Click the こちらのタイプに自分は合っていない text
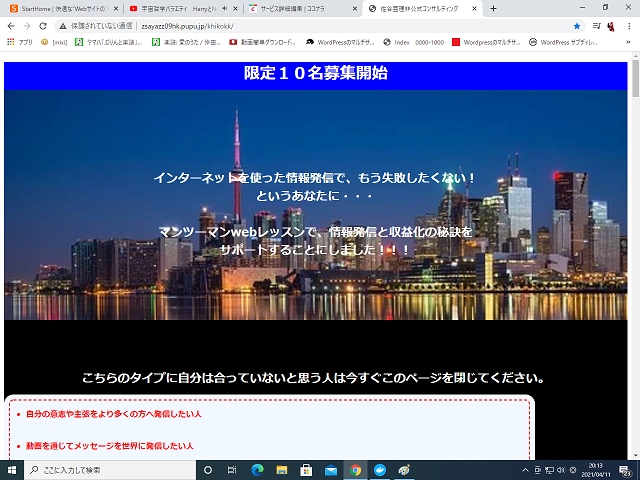The width and height of the screenshot is (640, 480). (x=313, y=378)
